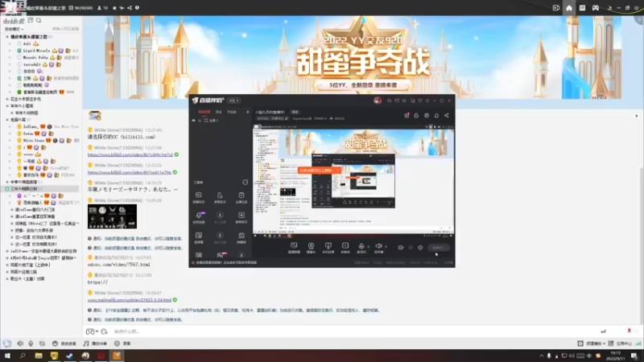Open the YY home icon in top bar

coord(569,8)
